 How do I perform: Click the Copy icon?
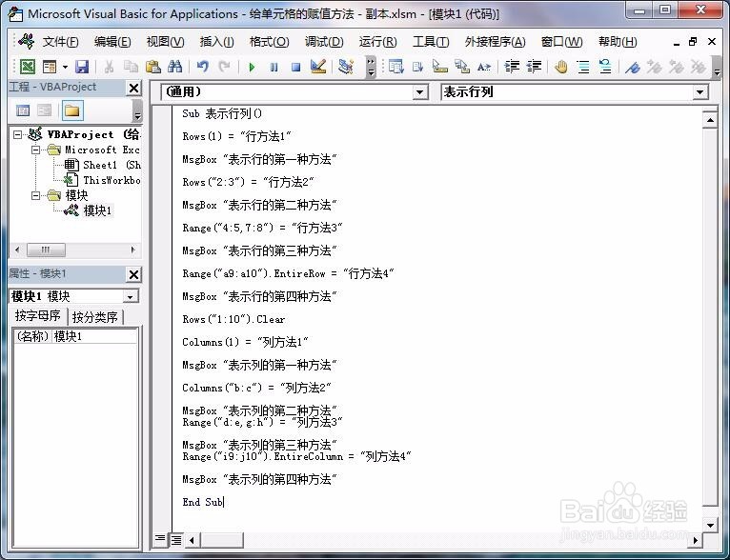pos(132,67)
